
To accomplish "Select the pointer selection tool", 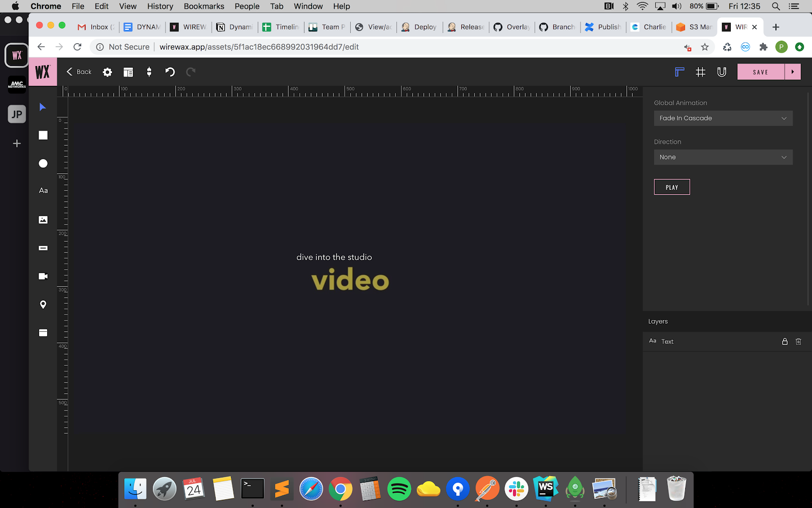I will click(43, 107).
